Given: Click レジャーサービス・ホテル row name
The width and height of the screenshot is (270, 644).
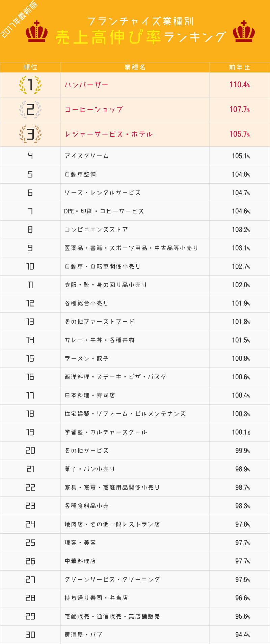Looking at the screenshot, I should [109, 134].
